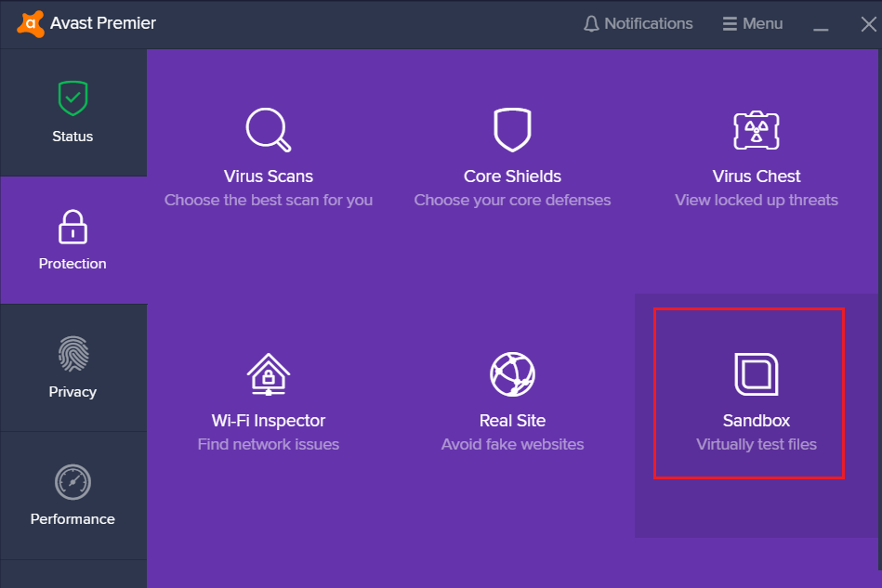
Task: Open the Virus Chest title
Action: 757,176
